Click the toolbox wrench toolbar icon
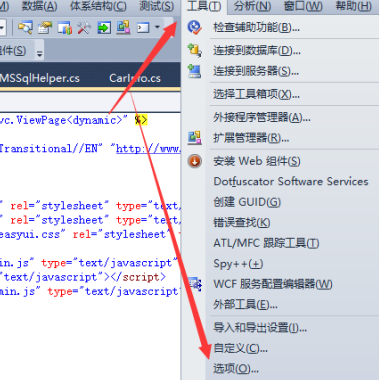Screen dimensions: 379x380 tap(84, 28)
